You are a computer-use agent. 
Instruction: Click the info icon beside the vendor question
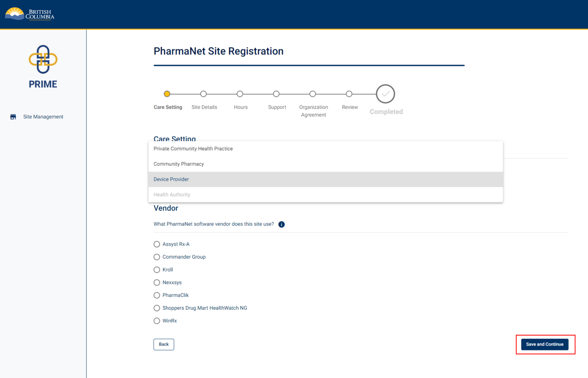pyautogui.click(x=281, y=224)
